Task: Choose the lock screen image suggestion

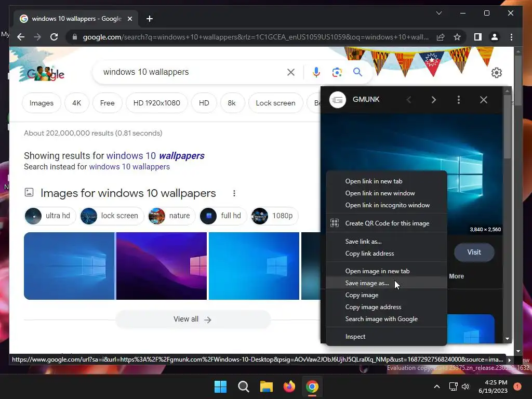Action: point(112,216)
